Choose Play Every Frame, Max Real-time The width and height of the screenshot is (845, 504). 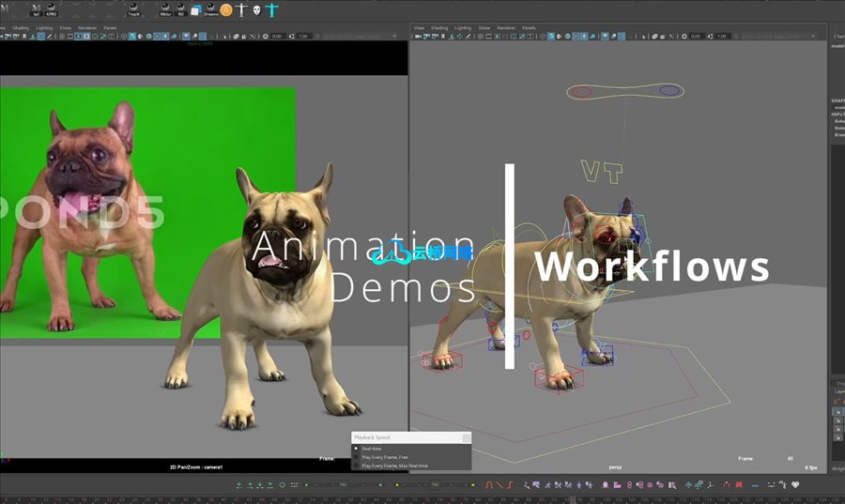(x=394, y=466)
